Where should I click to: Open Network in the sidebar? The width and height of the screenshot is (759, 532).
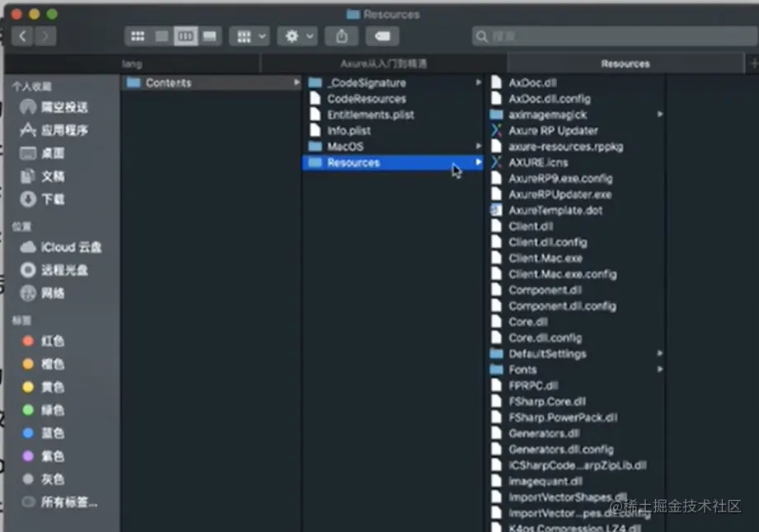pyautogui.click(x=42, y=293)
